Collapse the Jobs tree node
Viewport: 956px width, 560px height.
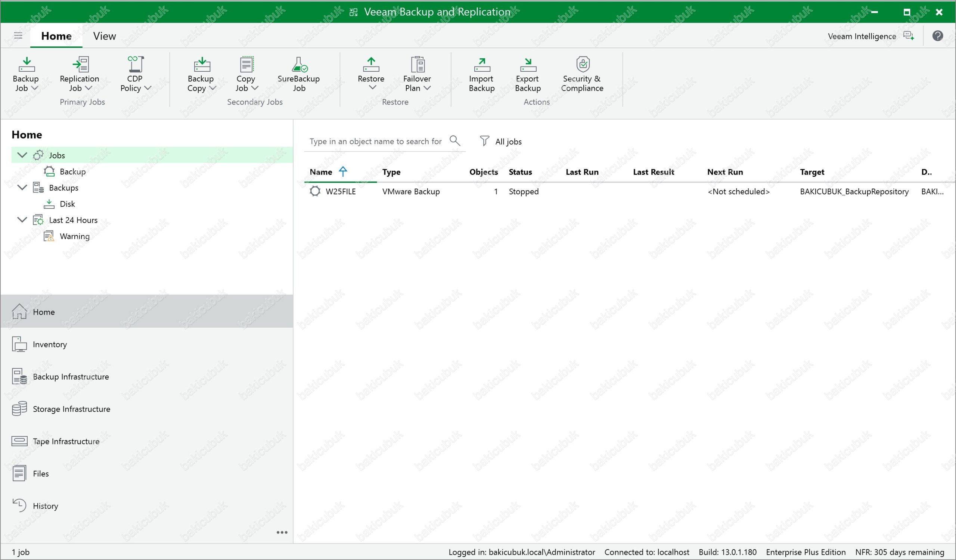[22, 155]
